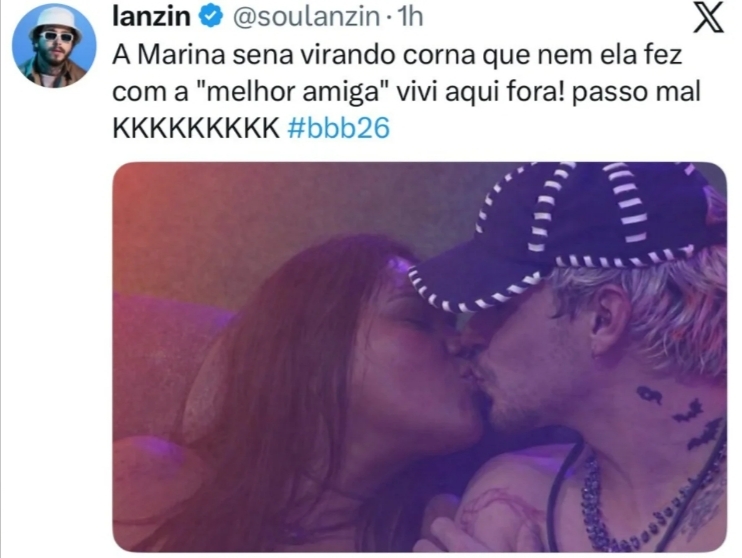742x558 pixels.
Task: Click the 1h post timestamp
Action: tap(410, 18)
